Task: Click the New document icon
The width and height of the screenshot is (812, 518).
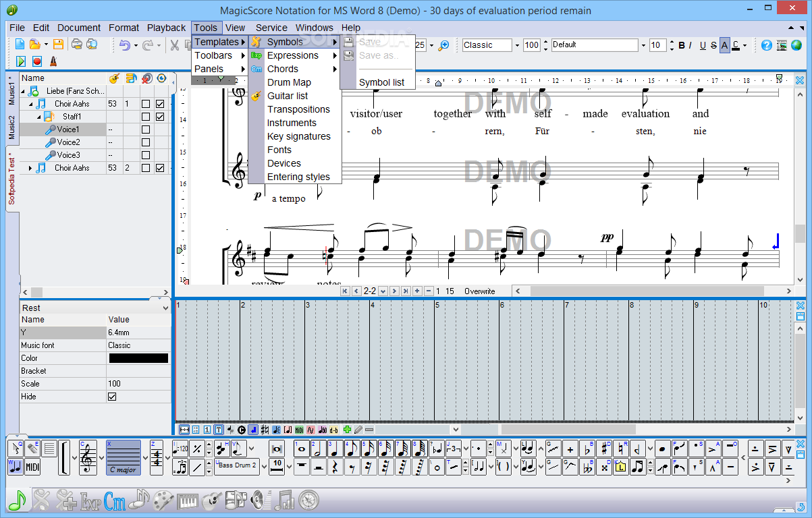Action: pyautogui.click(x=20, y=44)
